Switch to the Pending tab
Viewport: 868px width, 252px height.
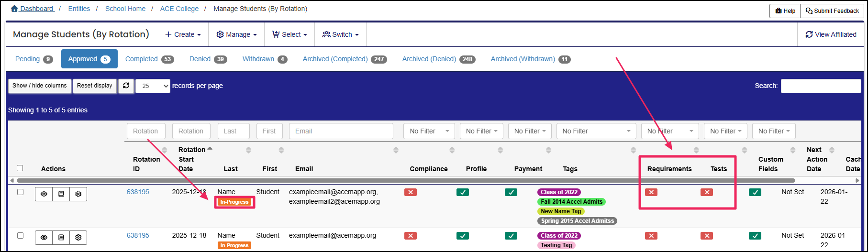[34, 59]
